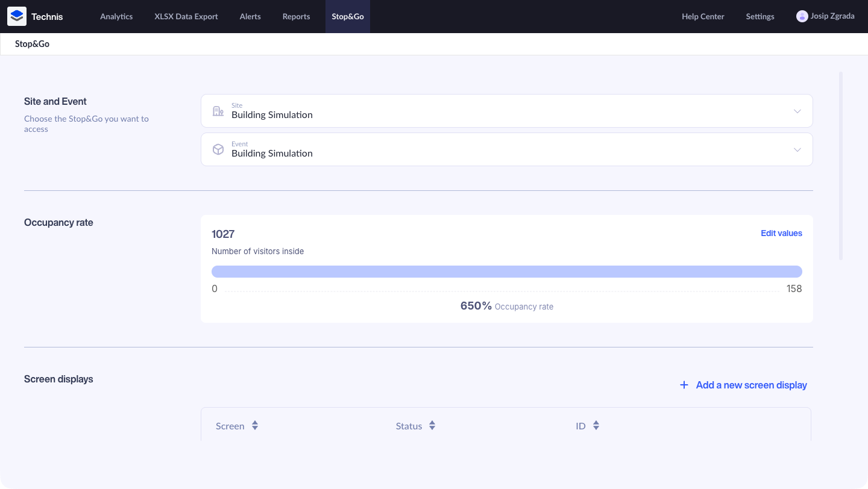This screenshot has height=489, width=868.
Task: Open the Help Center link
Action: point(703,16)
